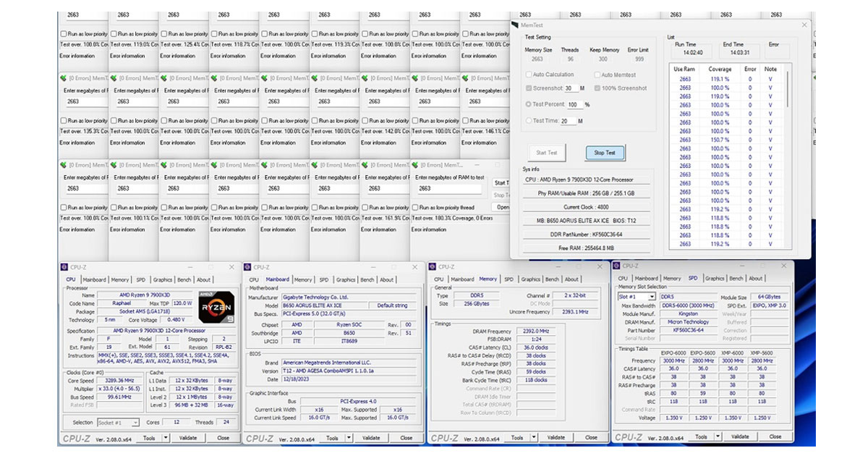This screenshot has width=868, height=456.
Task: Click DRAM Manuf. value 'Micron Technology'
Action: [x=688, y=322]
